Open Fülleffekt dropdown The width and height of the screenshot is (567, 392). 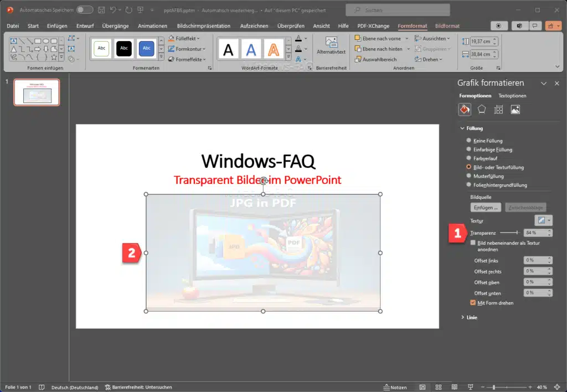[x=184, y=38]
